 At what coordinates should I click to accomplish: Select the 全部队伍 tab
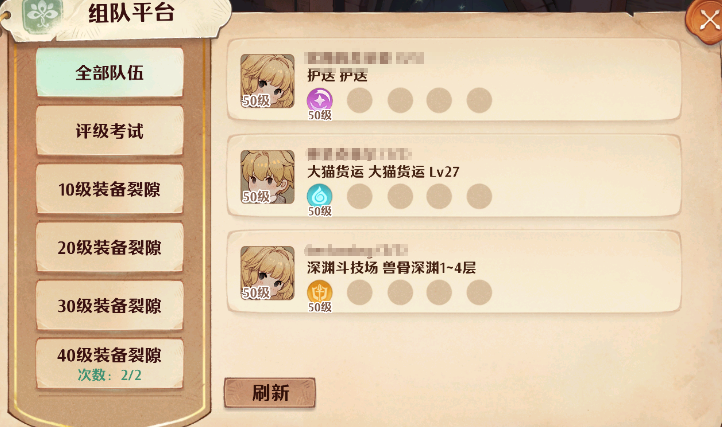(110, 72)
